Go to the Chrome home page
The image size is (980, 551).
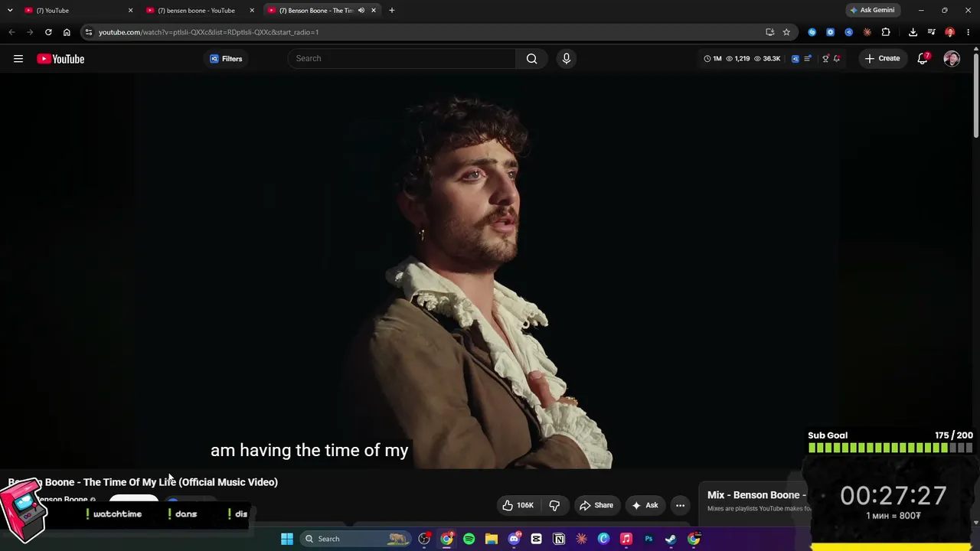(x=67, y=32)
